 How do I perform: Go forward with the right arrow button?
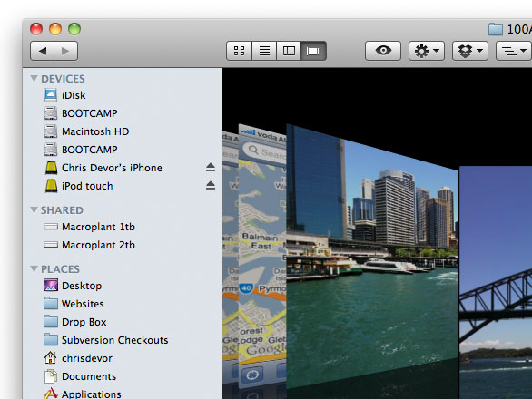click(66, 51)
